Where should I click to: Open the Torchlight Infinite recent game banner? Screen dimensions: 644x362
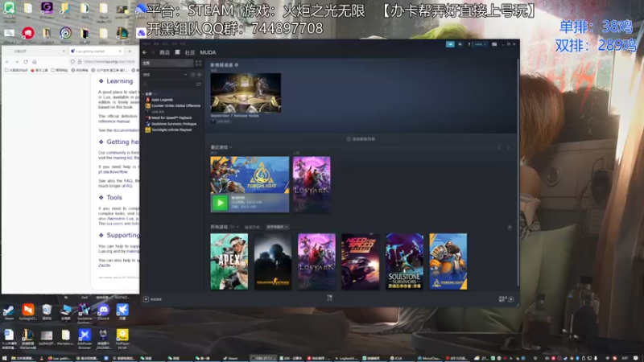[250, 175]
